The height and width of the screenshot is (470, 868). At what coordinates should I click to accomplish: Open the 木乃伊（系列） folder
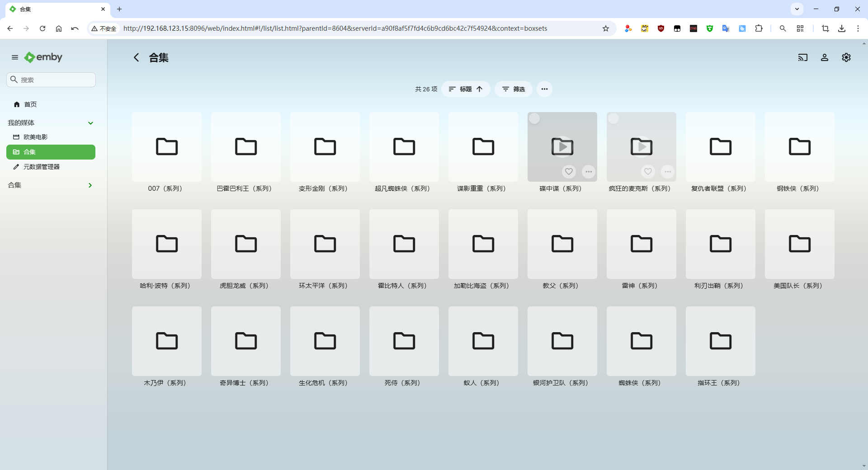(167, 341)
